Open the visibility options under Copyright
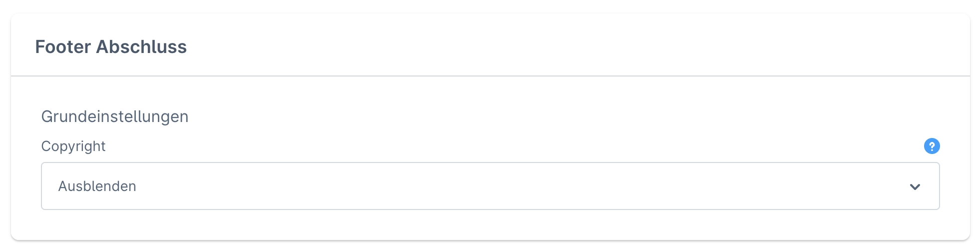 pos(490,186)
